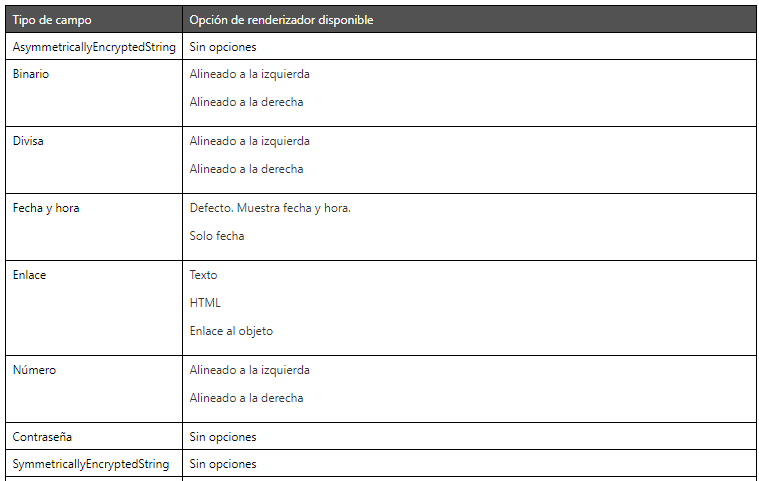Image resolution: width=759 pixels, height=481 pixels.
Task: Select the Binario field type cell
Action: pyautogui.click(x=31, y=74)
